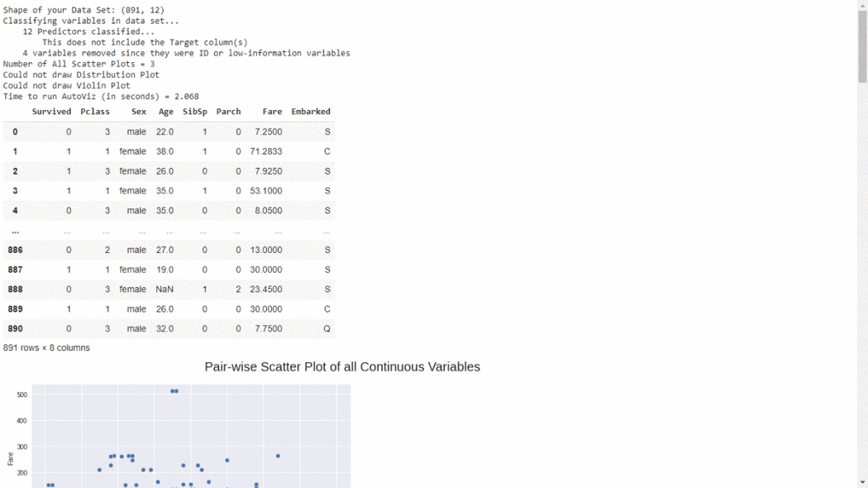Click the Fare value 71.2833 in row 1
The height and width of the screenshot is (488, 868).
point(265,151)
